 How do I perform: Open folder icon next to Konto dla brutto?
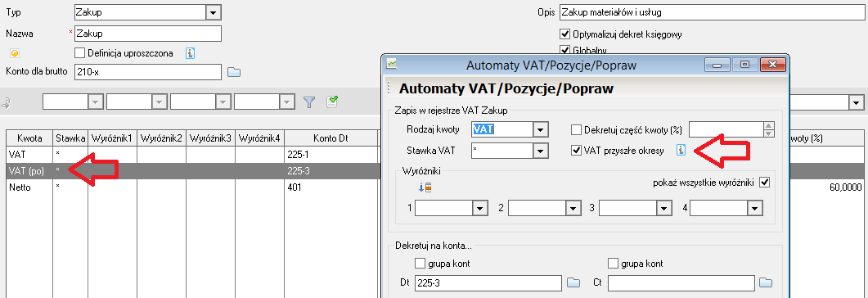coord(235,72)
